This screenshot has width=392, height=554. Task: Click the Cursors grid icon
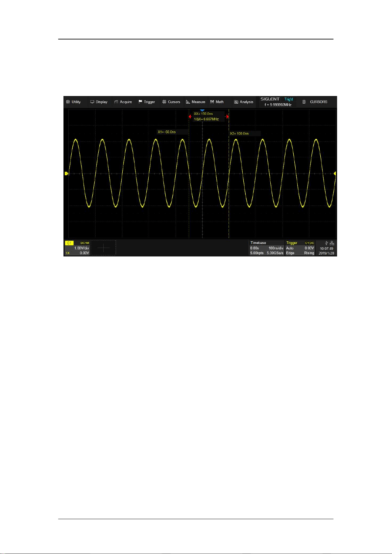(164, 102)
